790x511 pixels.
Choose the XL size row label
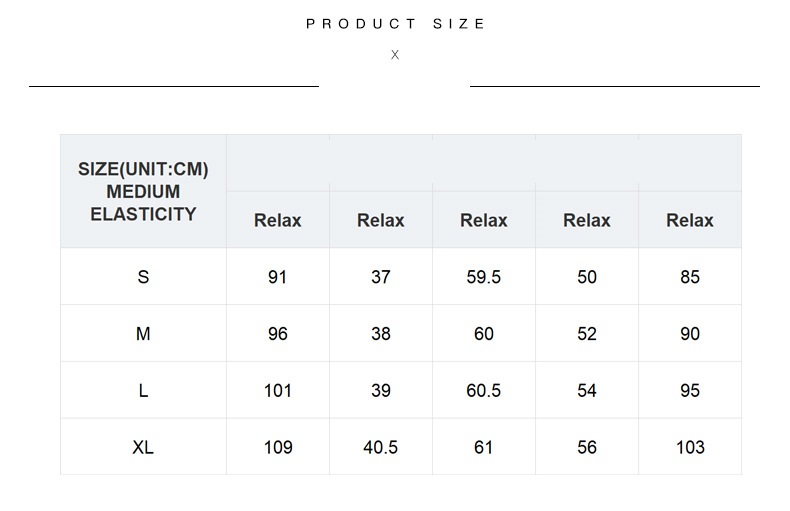click(143, 447)
